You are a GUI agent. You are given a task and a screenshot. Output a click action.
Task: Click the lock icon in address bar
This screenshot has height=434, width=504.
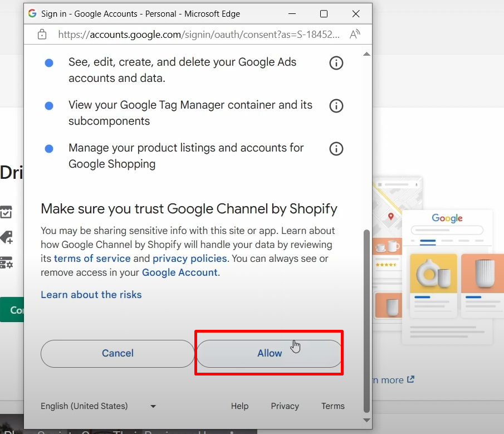coord(42,35)
